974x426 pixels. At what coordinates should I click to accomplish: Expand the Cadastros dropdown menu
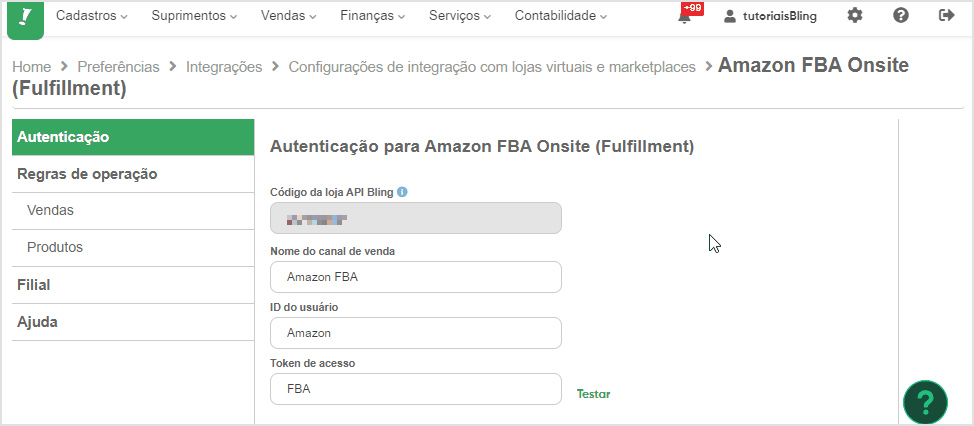click(92, 16)
